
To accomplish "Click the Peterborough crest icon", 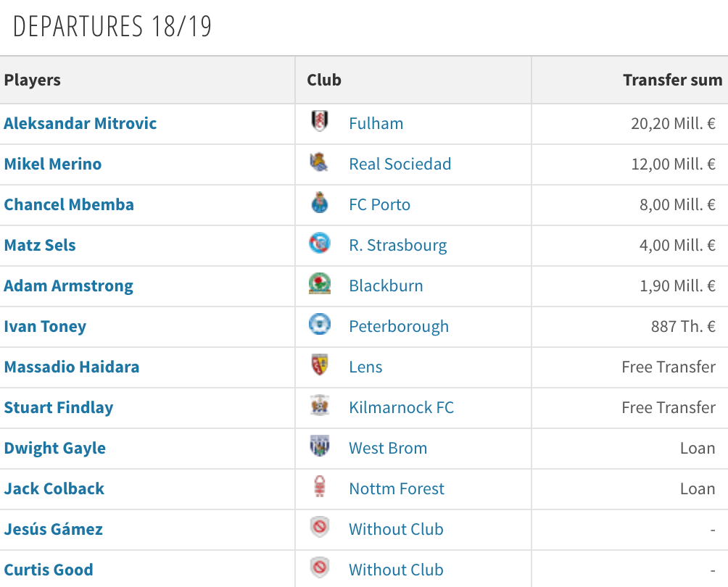I will pos(319,325).
